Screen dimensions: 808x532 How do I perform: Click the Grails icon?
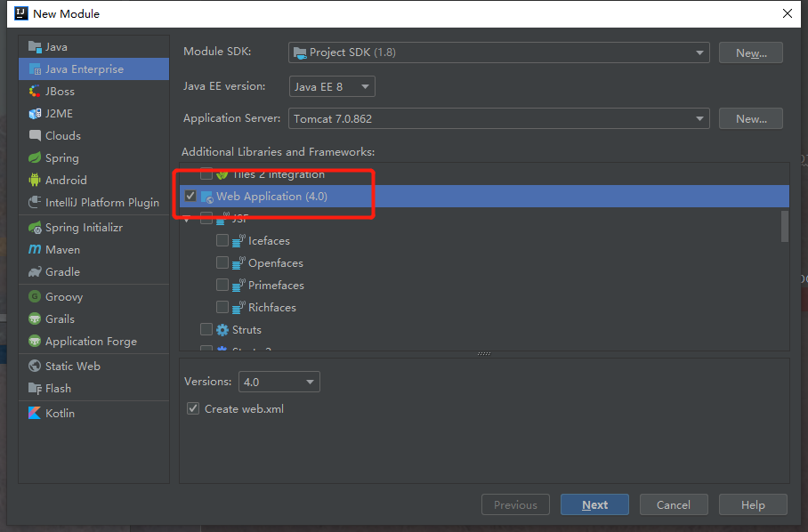click(35, 318)
